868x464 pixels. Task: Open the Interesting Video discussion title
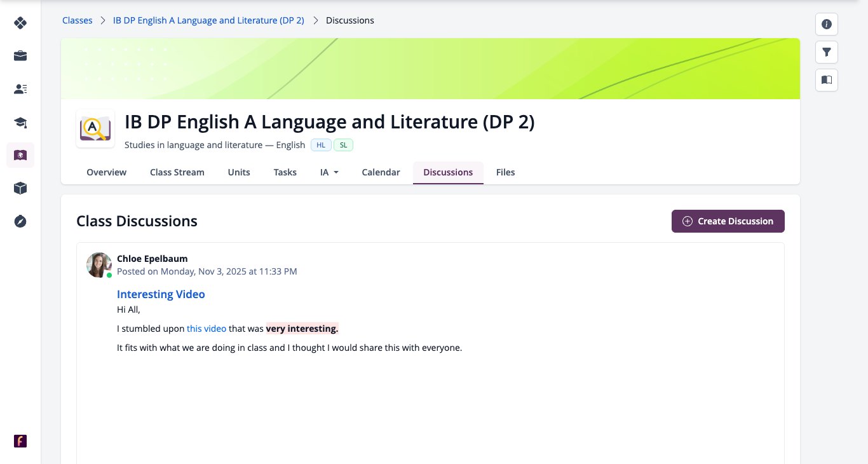(x=161, y=294)
